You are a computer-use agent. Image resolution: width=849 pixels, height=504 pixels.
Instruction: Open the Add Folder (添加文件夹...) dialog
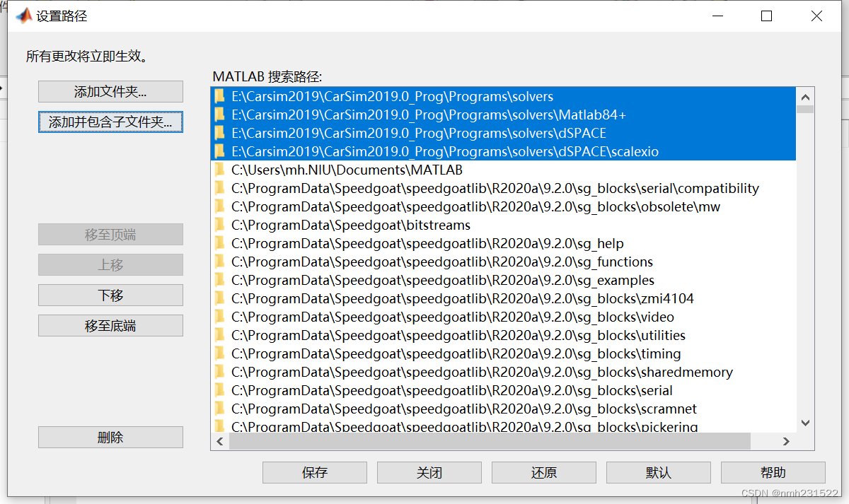(x=110, y=92)
